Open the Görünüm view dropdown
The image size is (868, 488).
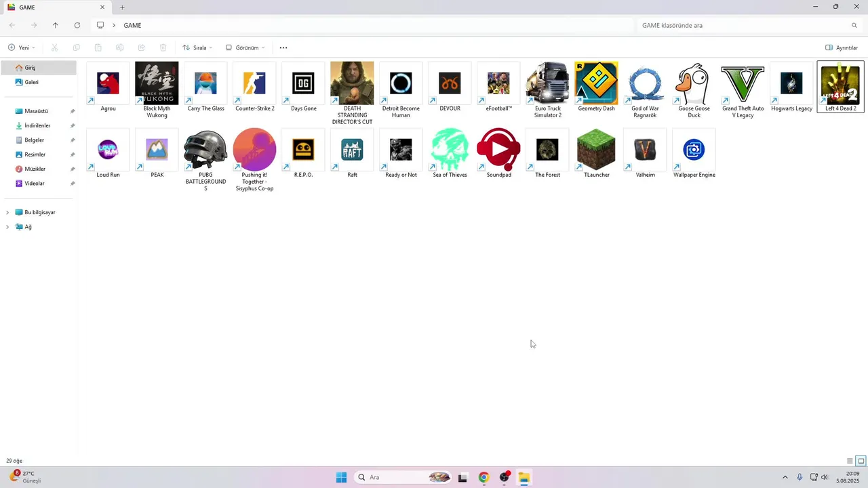(245, 48)
